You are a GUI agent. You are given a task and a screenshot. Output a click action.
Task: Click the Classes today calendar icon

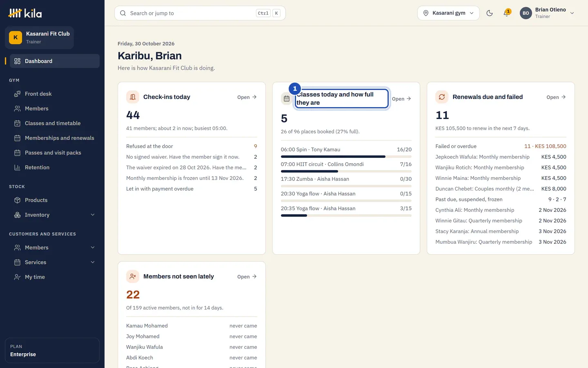pyautogui.click(x=287, y=99)
